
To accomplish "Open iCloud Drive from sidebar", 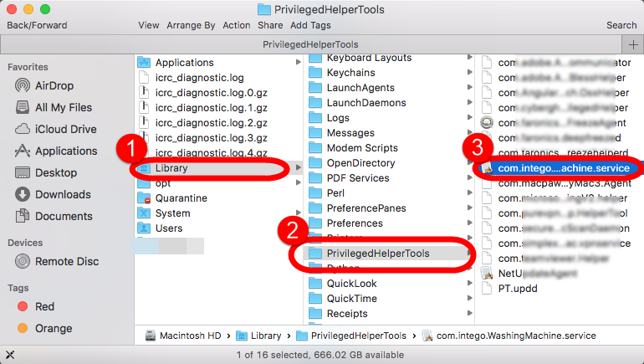I will tap(56, 129).
